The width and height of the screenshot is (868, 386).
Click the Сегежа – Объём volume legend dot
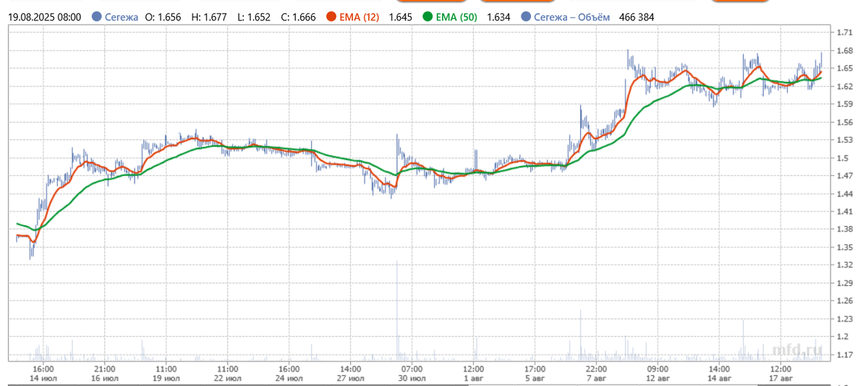pyautogui.click(x=525, y=17)
